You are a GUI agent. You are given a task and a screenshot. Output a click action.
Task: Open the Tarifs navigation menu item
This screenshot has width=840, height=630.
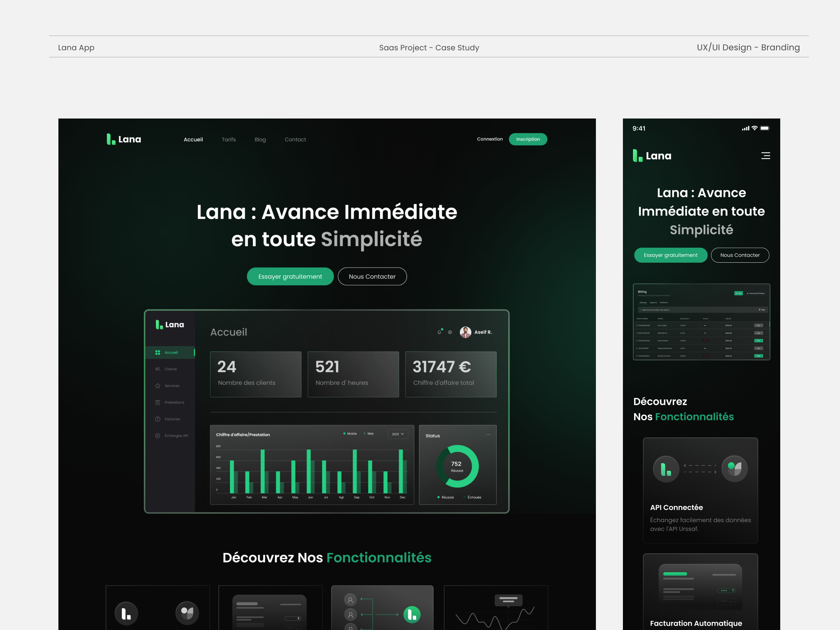pos(229,139)
